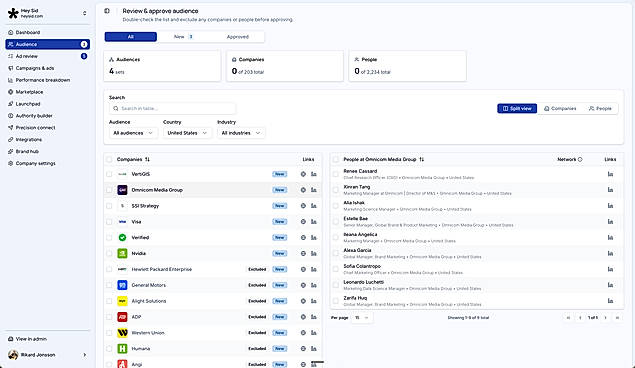This screenshot has height=368, width=635.
Task: Check the Sofia Colantropo person checkbox
Action: pos(336,269)
